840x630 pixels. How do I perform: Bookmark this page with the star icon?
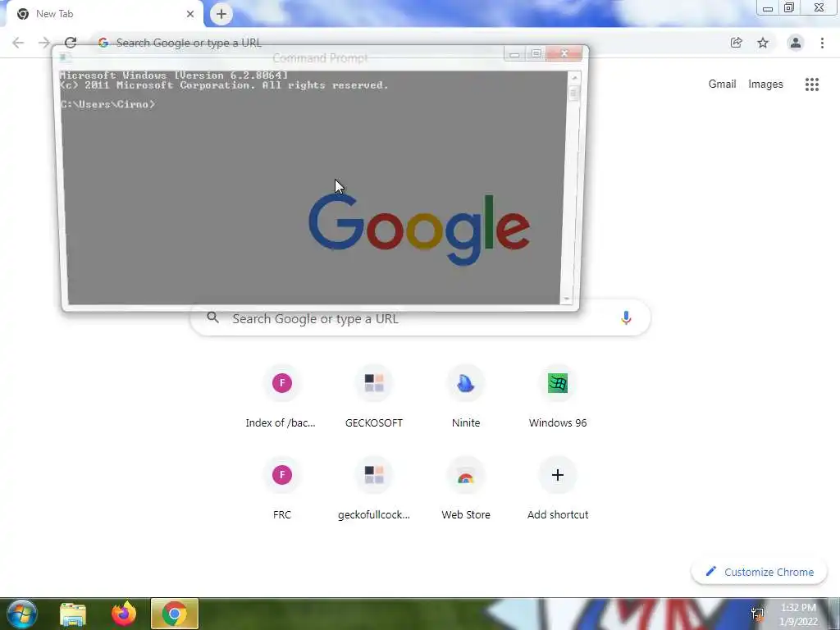point(763,43)
